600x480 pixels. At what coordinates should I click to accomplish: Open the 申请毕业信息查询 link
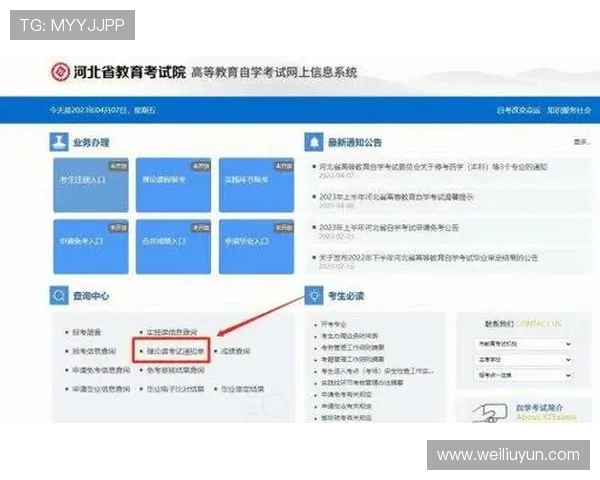pyautogui.click(x=101, y=389)
